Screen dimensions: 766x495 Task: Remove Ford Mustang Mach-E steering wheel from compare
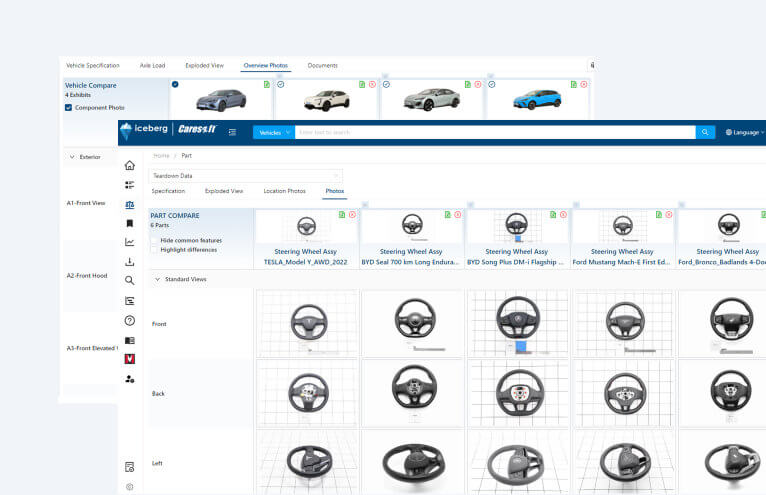669,215
